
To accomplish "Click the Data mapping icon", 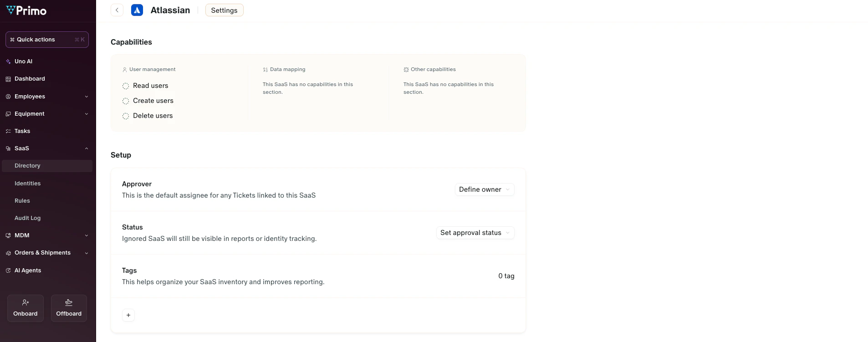I will (x=266, y=70).
